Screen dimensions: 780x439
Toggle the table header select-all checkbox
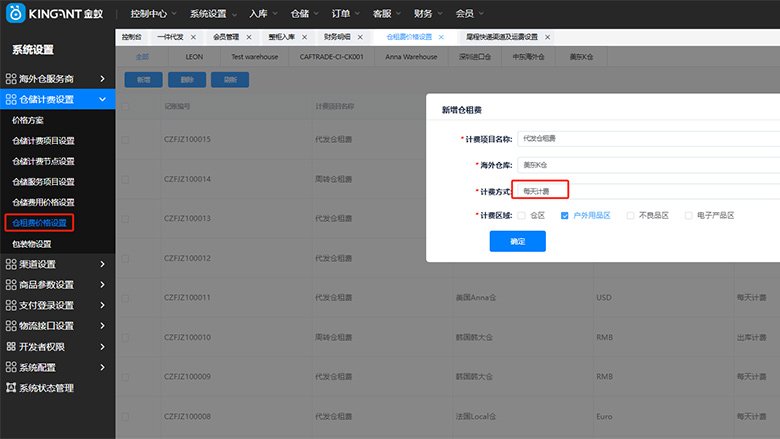(125, 106)
